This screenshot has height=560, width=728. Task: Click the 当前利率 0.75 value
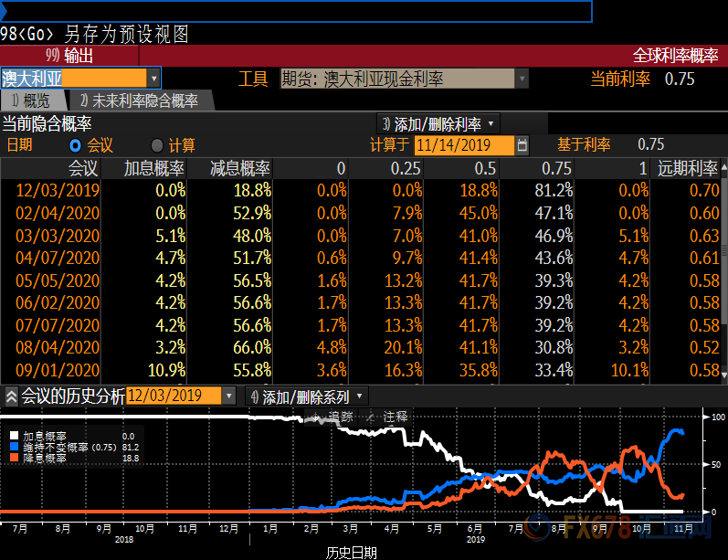click(x=680, y=79)
